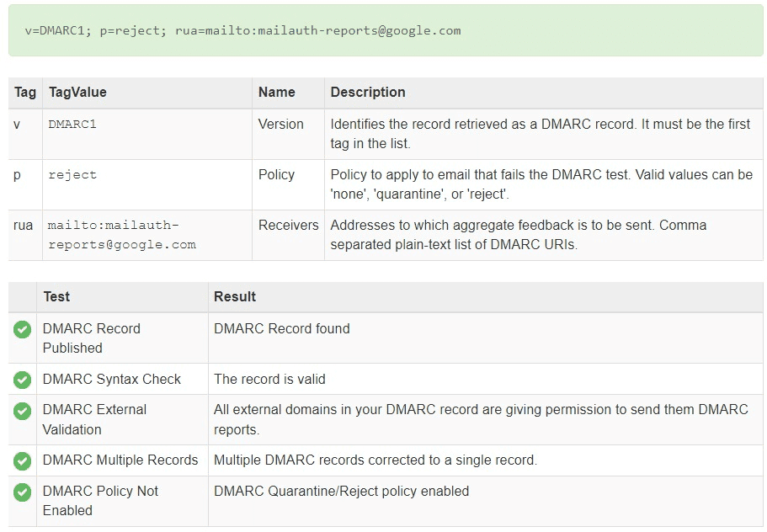Click the Receivers name cell
This screenshot has height=532, width=767.
tap(288, 226)
